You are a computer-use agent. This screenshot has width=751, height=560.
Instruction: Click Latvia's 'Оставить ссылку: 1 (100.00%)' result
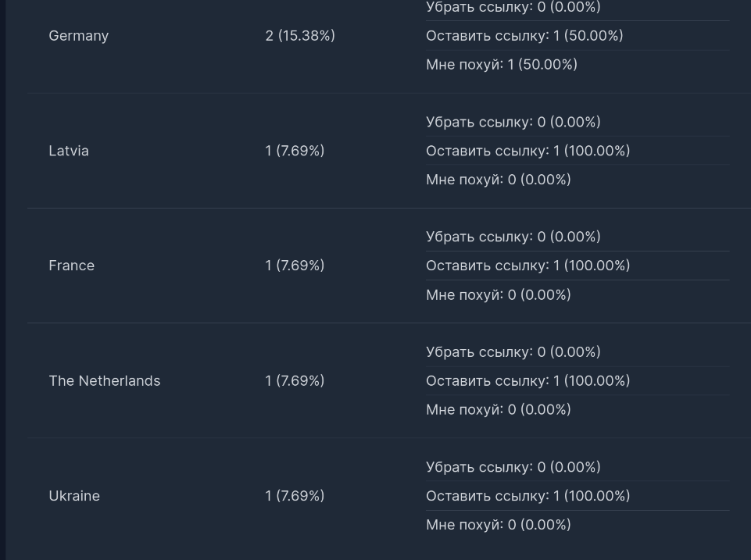(527, 151)
